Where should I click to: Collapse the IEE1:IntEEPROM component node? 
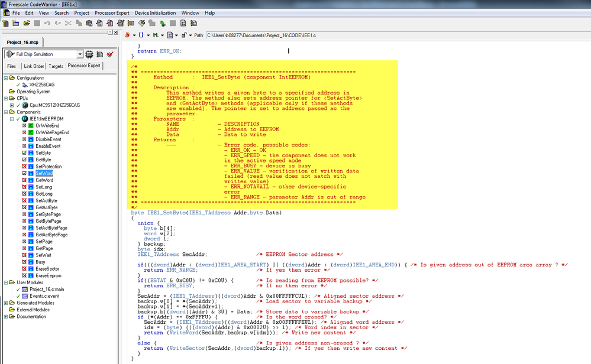[12, 119]
